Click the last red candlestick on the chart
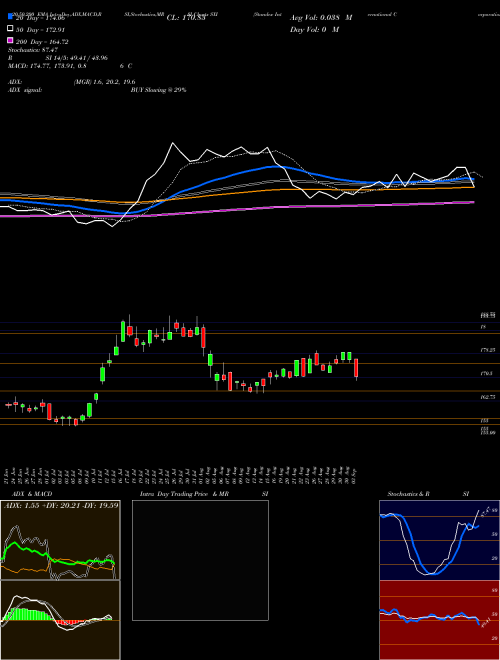This screenshot has width=500, height=660. coord(356,368)
